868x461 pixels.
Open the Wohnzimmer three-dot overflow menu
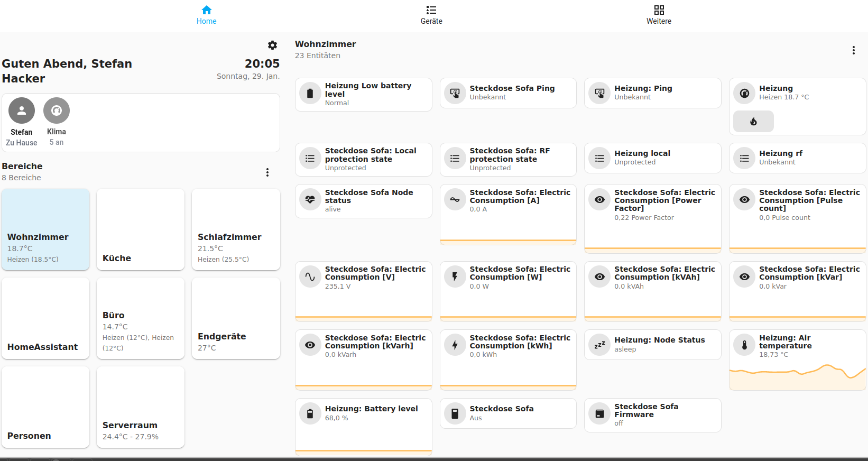853,50
